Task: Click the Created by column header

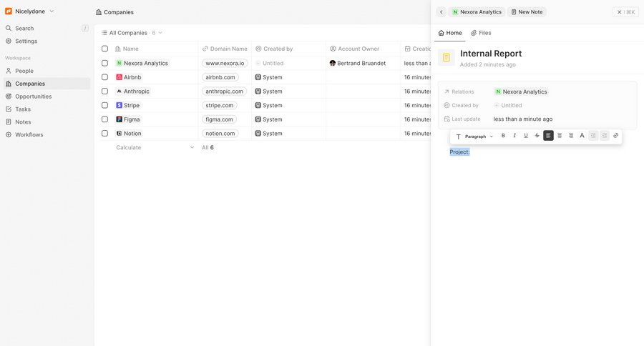Action: 289,49
